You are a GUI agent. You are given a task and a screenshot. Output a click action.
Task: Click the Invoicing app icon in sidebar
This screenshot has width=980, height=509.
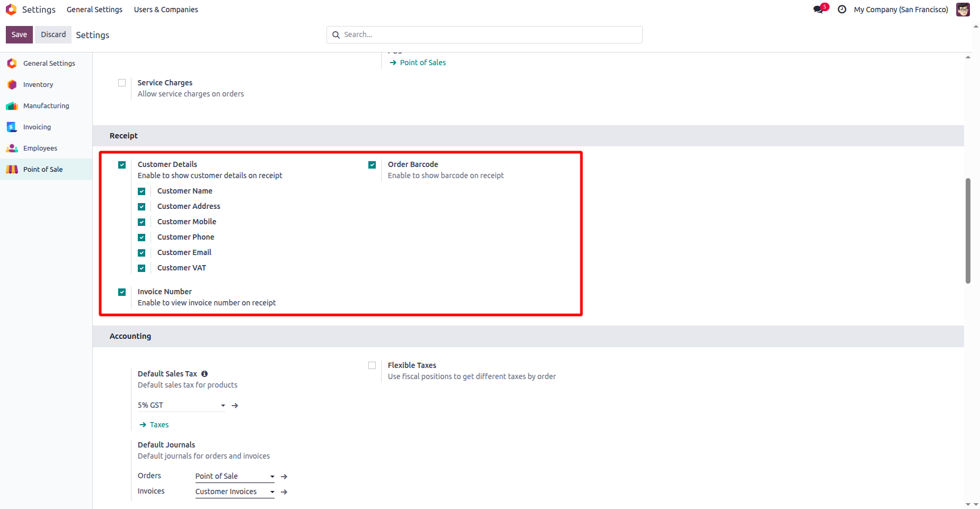12,127
